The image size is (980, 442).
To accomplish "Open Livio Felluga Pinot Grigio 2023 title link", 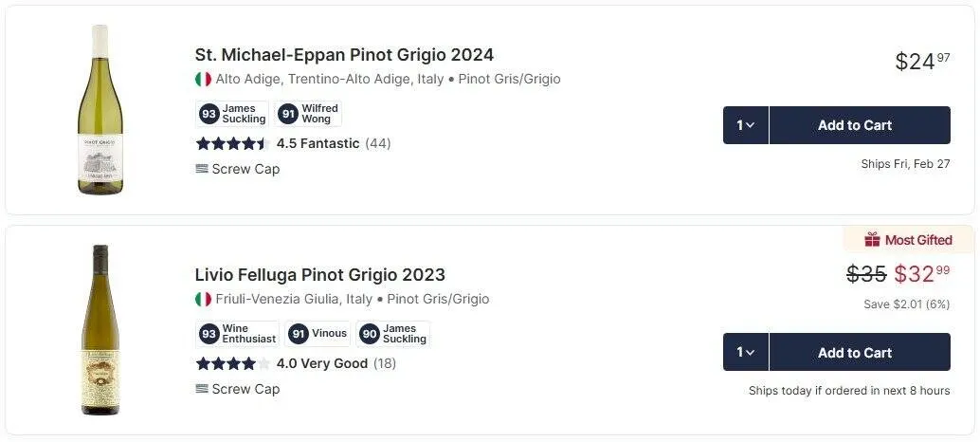I will [x=319, y=275].
